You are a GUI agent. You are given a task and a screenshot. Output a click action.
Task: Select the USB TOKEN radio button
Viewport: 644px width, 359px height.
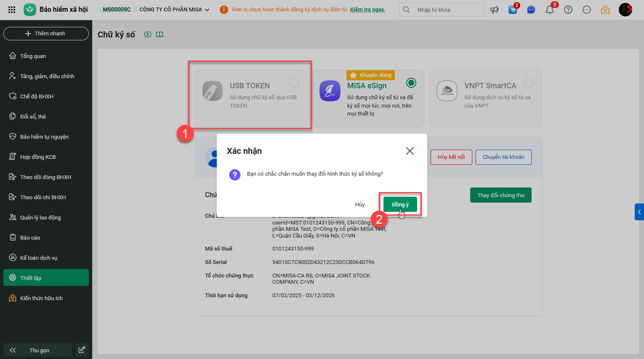pos(294,83)
